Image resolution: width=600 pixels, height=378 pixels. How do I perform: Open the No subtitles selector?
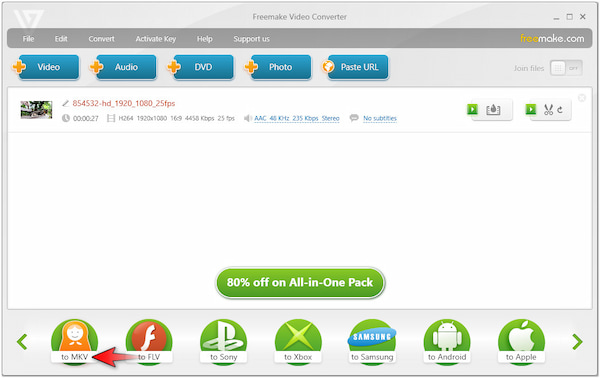tap(380, 118)
